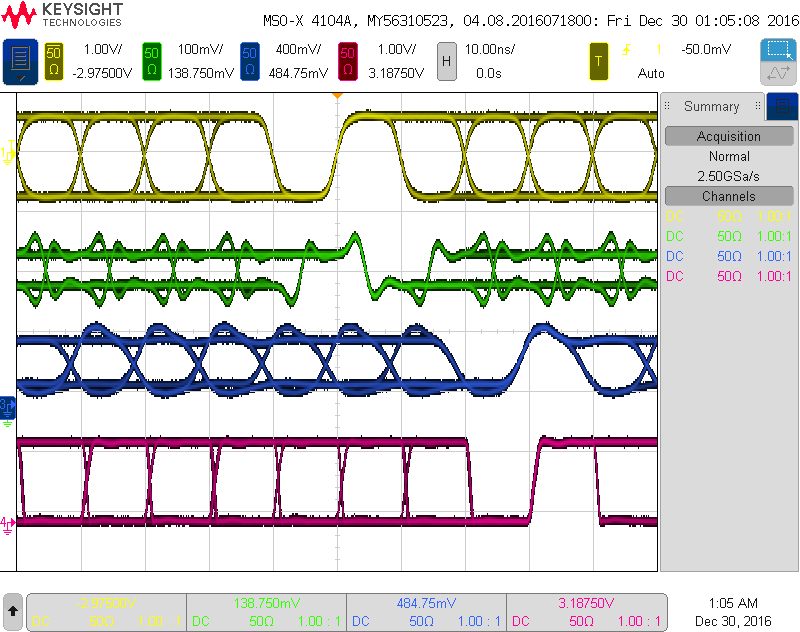Select the yellow channel 1 50Ω badge
This screenshot has height=632, width=800.
54,61
